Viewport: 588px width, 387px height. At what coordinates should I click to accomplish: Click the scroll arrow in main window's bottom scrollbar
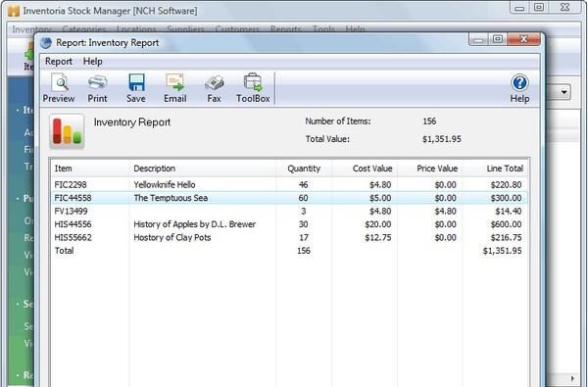pyautogui.click(x=572, y=378)
